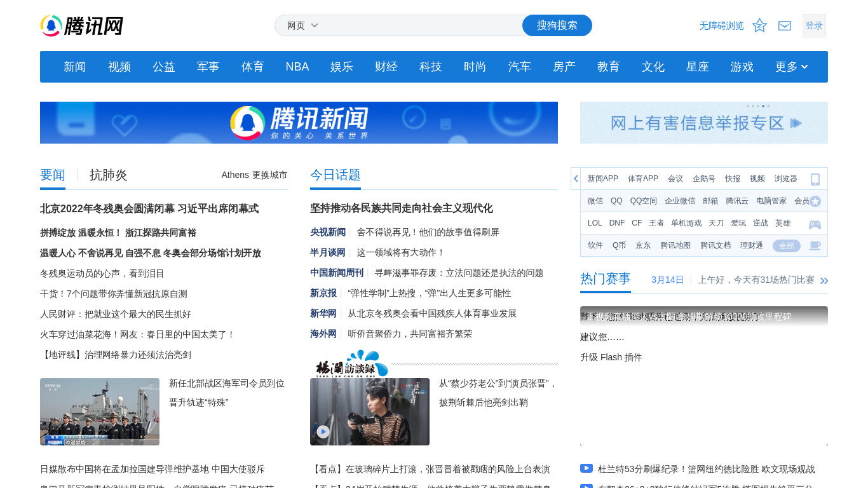The width and height of the screenshot is (868, 488).
Task: Open 体育 in navigation bar
Action: pos(253,67)
